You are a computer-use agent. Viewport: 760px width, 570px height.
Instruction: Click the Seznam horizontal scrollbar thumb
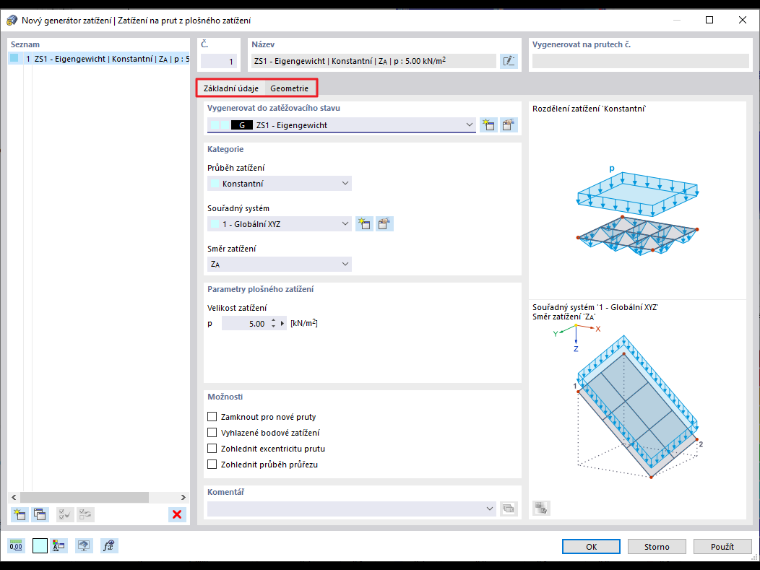[x=84, y=497]
